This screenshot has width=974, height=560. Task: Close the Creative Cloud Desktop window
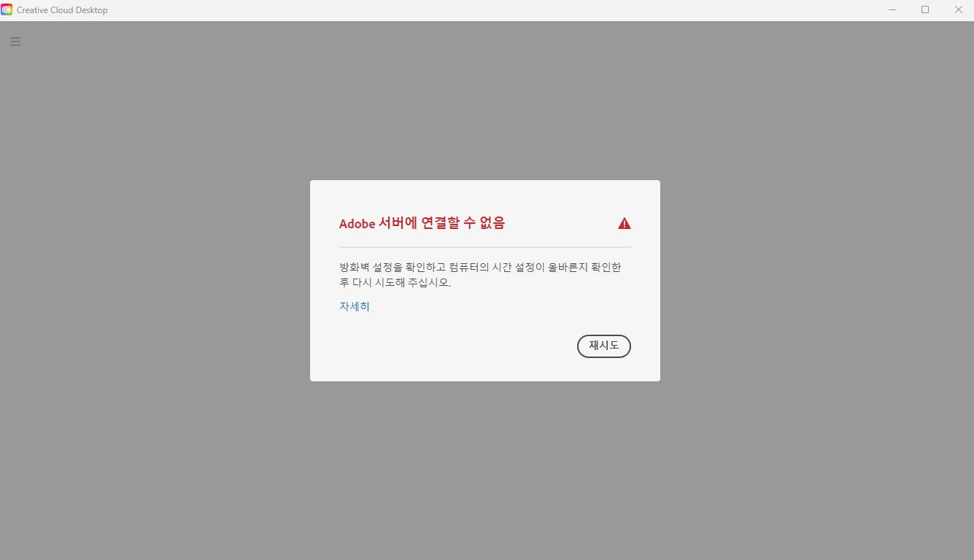tap(958, 10)
